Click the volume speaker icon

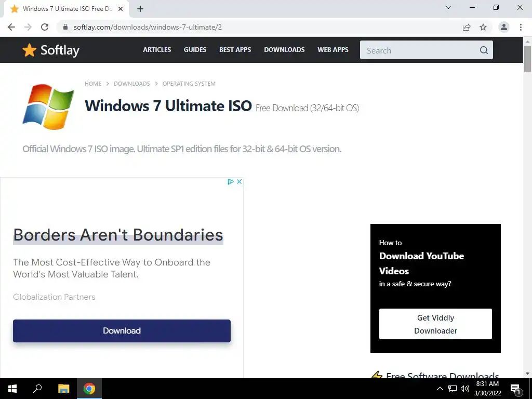(465, 389)
